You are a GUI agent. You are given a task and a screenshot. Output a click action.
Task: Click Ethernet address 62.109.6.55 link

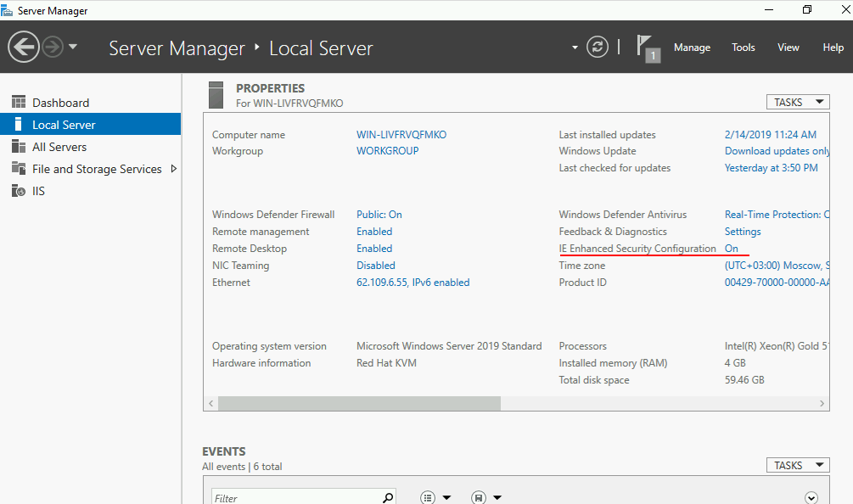[412, 283]
